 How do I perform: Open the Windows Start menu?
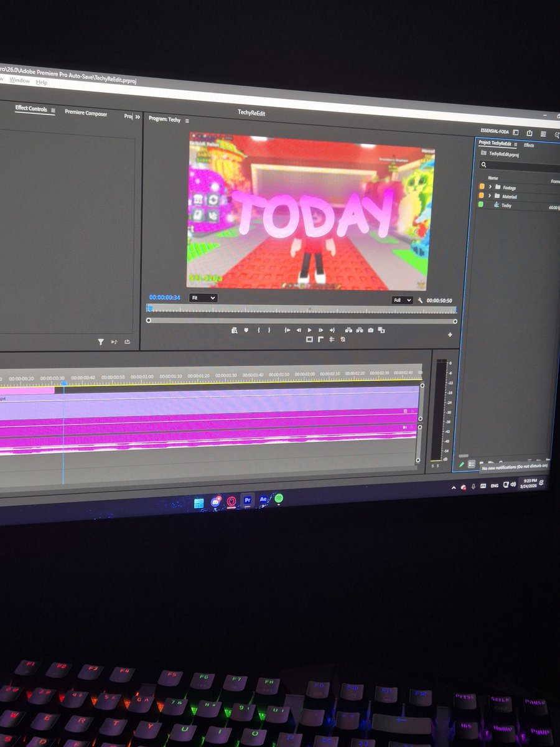(198, 503)
